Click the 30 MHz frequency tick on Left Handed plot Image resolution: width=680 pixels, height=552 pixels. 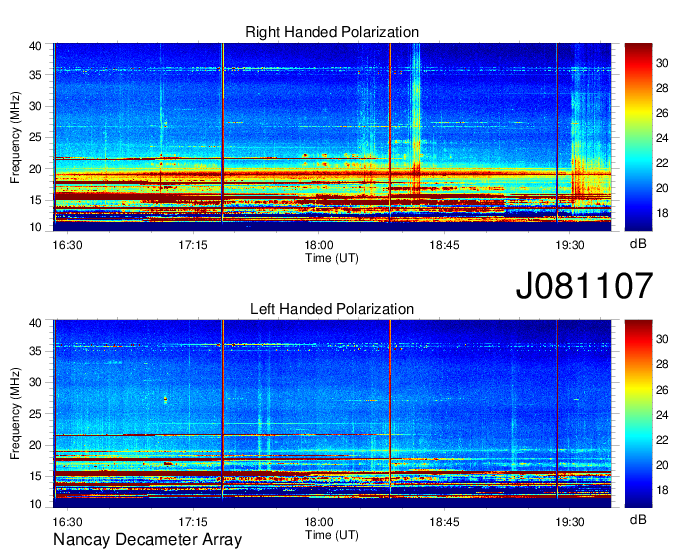click(x=36, y=382)
